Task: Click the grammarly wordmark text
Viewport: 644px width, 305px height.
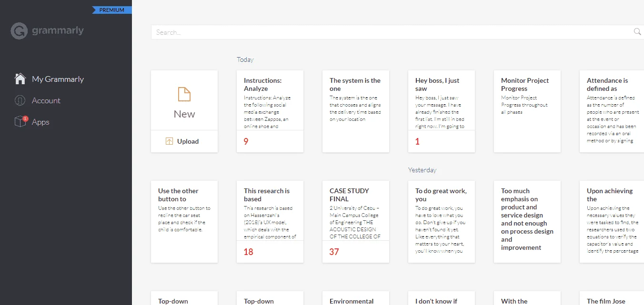Action: point(58,31)
